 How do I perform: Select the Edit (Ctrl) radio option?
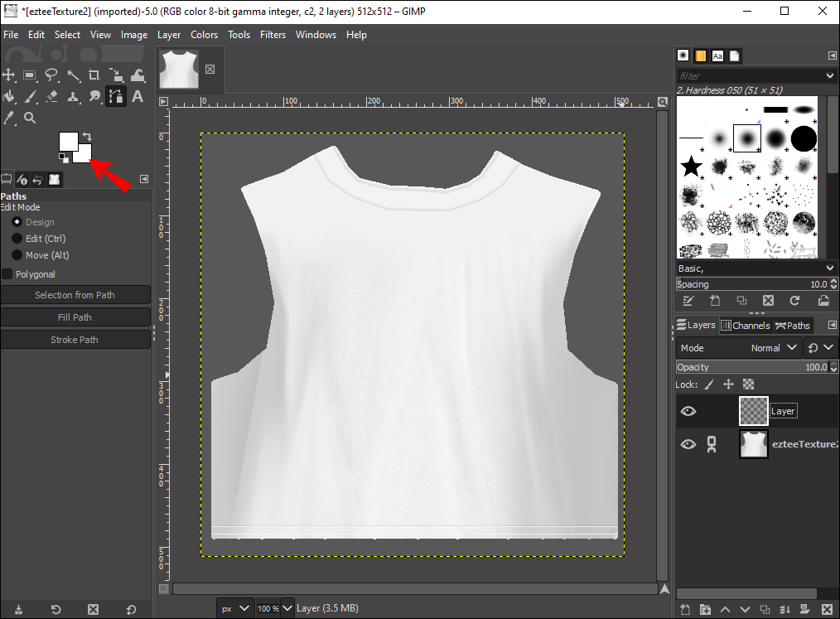pyautogui.click(x=17, y=239)
